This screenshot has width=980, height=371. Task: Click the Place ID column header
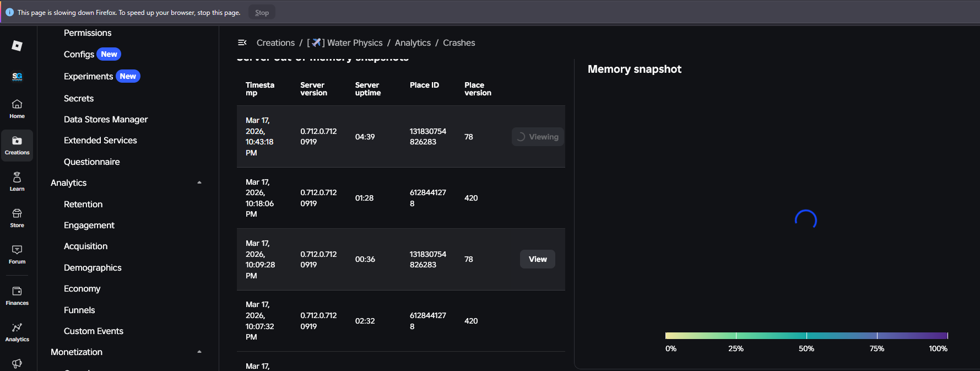424,85
